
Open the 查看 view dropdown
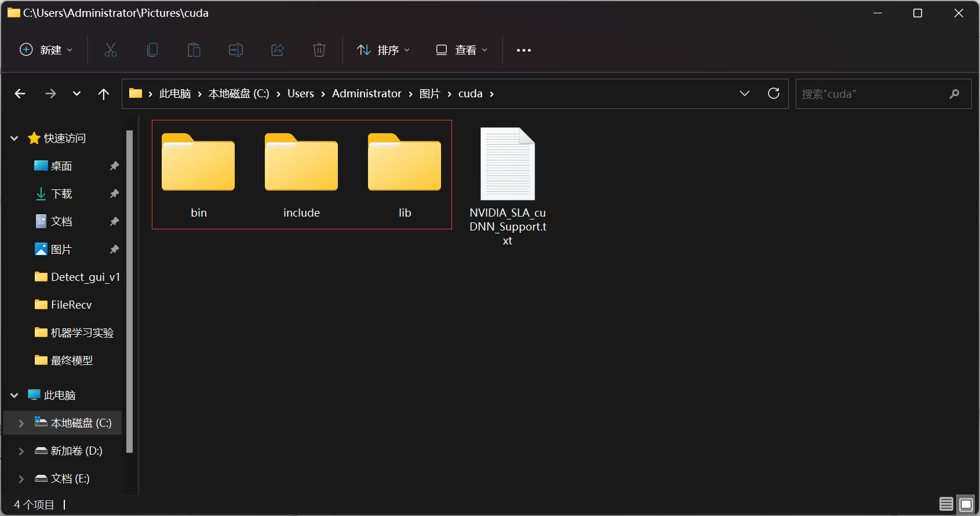tap(462, 50)
